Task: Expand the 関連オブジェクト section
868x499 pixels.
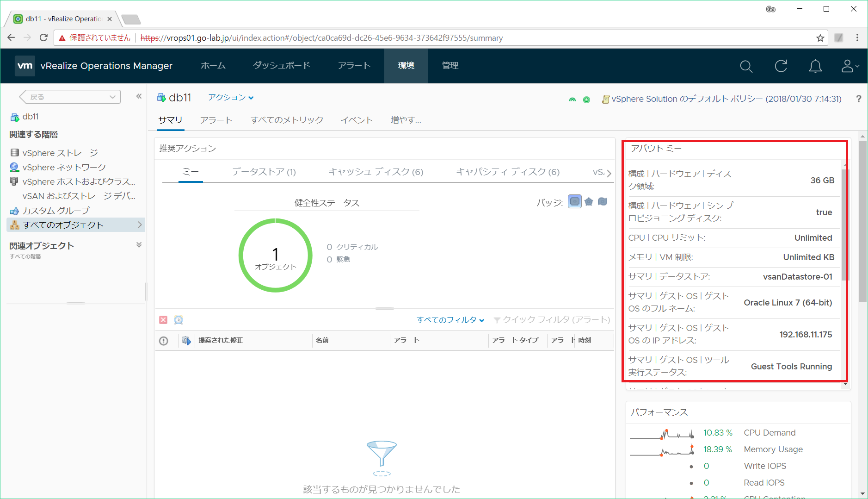Action: (139, 245)
